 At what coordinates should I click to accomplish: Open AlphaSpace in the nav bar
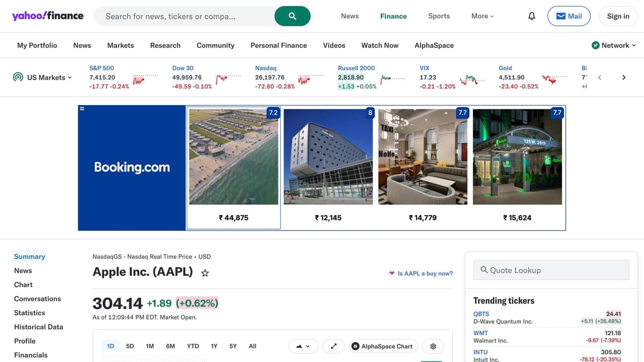click(434, 45)
